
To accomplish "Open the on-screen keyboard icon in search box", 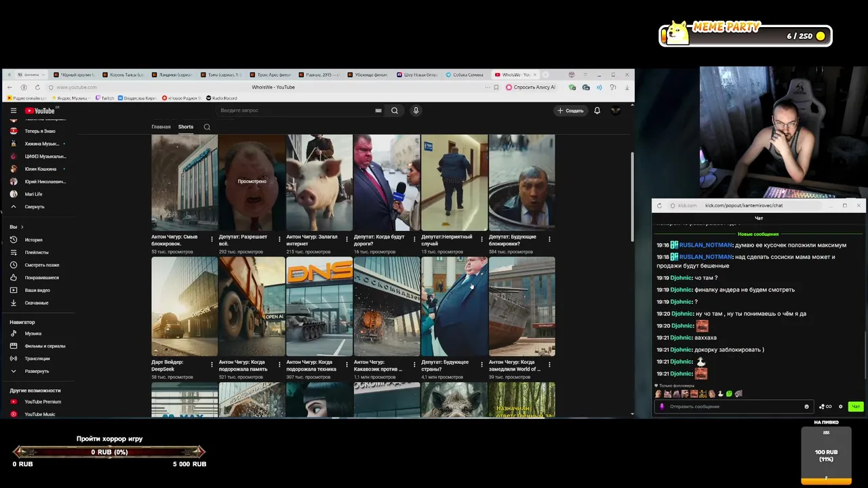I will click(x=378, y=110).
